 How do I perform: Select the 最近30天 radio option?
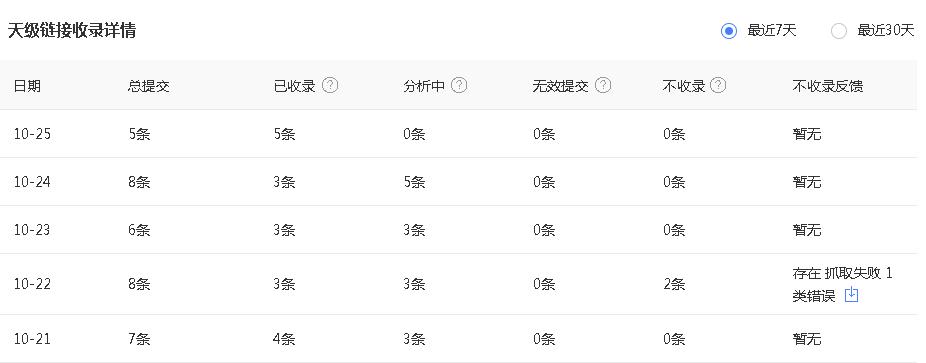(839, 31)
